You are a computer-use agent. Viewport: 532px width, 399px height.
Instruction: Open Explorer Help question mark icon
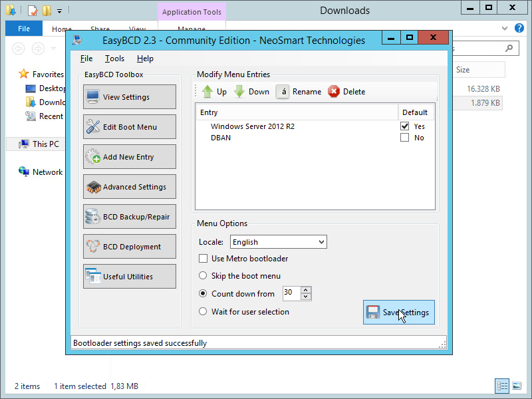[x=519, y=28]
